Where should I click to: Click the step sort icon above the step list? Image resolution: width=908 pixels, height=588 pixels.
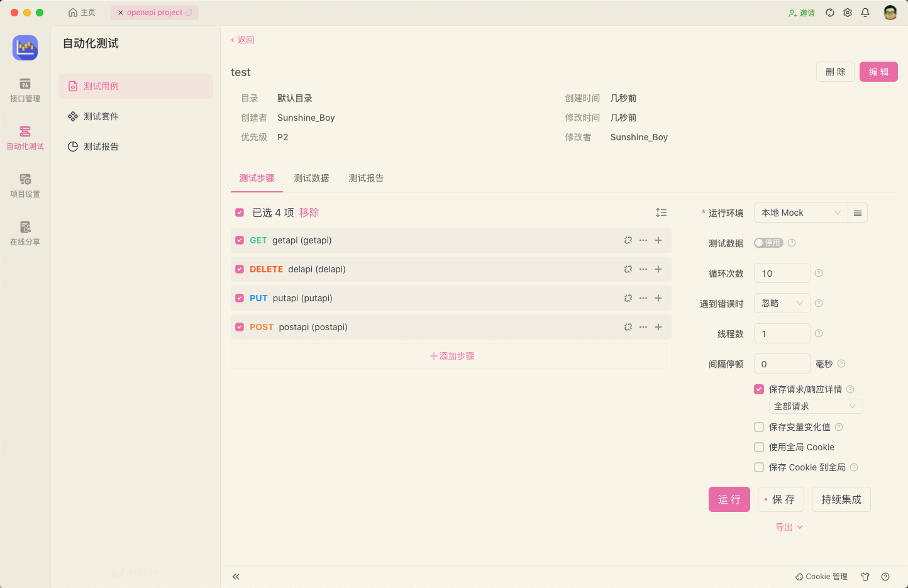pyautogui.click(x=661, y=212)
